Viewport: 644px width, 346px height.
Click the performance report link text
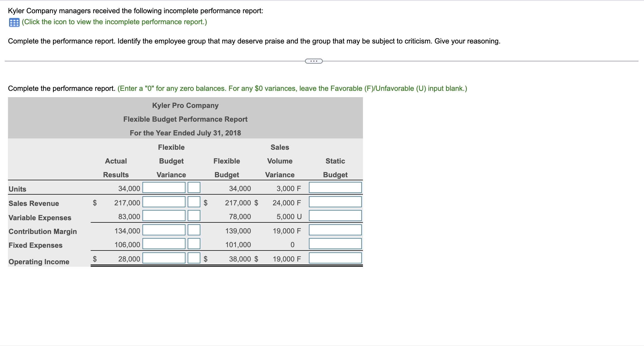(114, 22)
